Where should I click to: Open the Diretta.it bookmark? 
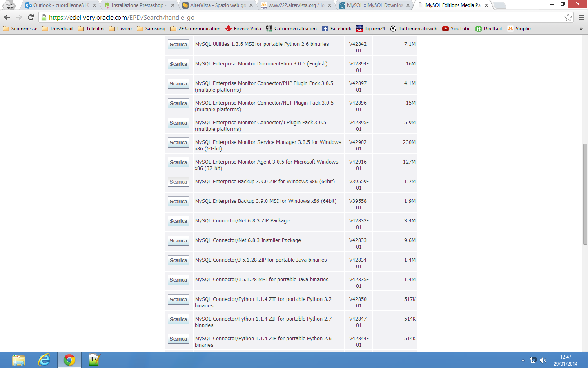(x=489, y=29)
